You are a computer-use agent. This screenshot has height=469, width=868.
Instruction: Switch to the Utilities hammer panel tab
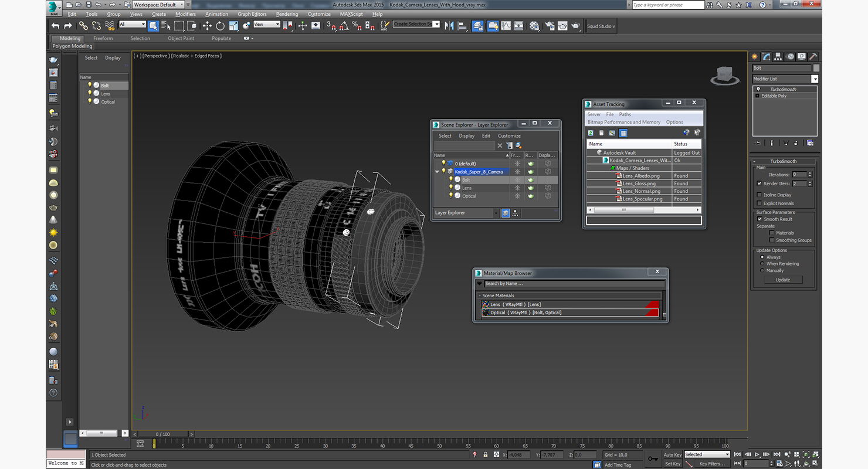click(x=813, y=57)
